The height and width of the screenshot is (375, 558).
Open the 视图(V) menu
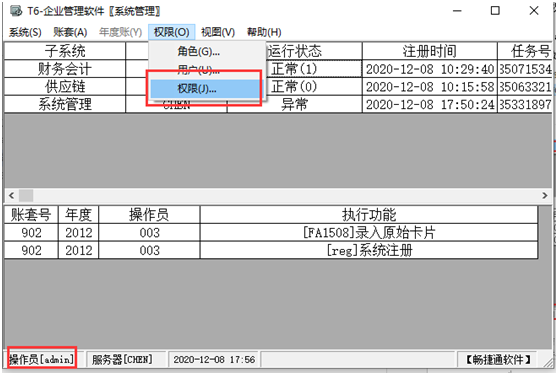pos(218,32)
